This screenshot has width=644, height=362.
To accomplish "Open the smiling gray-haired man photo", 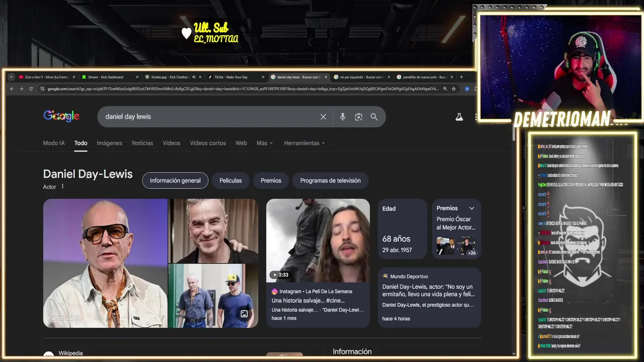I will (213, 231).
